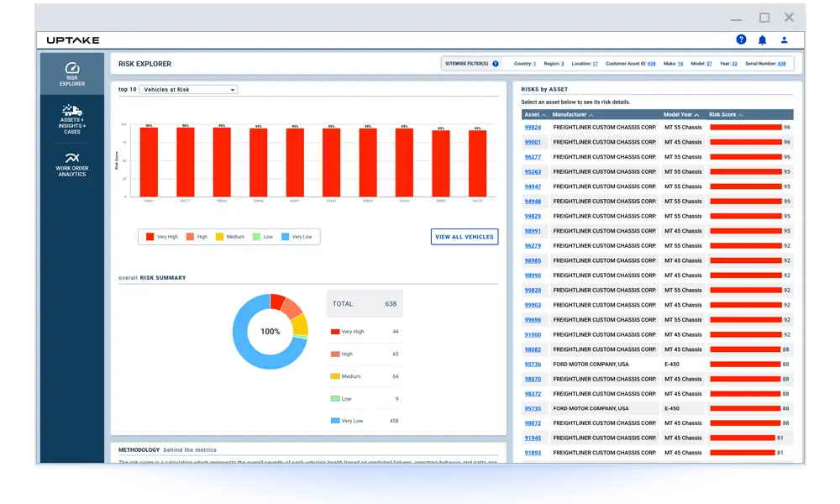The image size is (840, 504).
Task: Click Sitewide Filter(s) help icon
Action: click(496, 64)
